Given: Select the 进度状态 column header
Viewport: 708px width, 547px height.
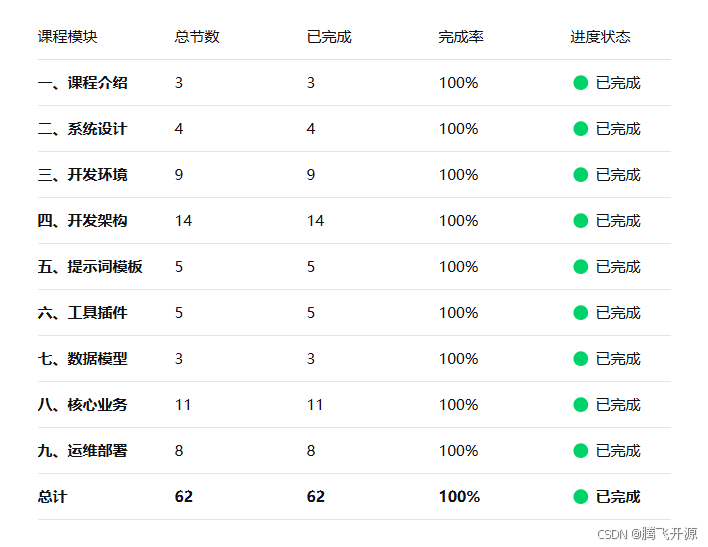Looking at the screenshot, I should [600, 37].
